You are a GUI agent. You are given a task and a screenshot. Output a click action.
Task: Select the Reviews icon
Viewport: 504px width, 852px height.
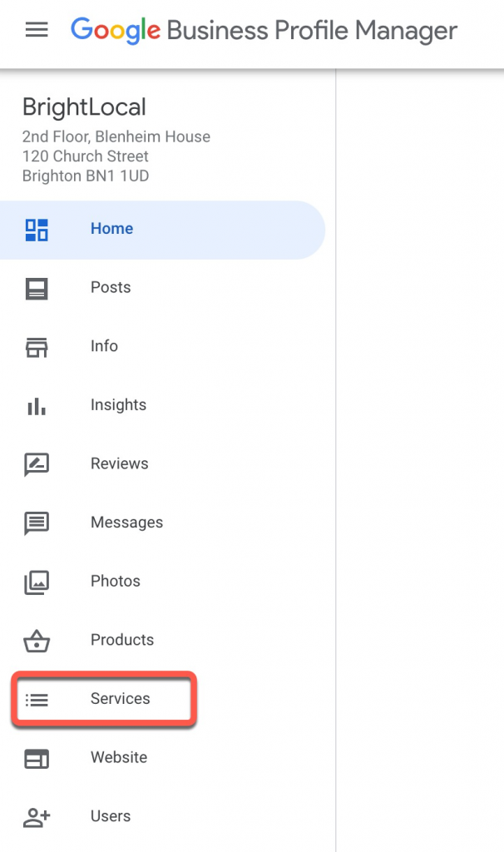click(37, 463)
